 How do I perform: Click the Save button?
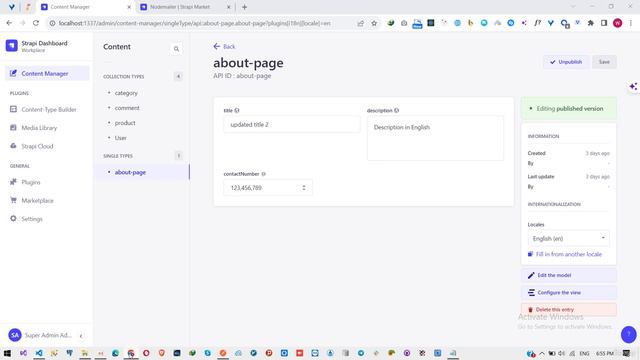[604, 62]
